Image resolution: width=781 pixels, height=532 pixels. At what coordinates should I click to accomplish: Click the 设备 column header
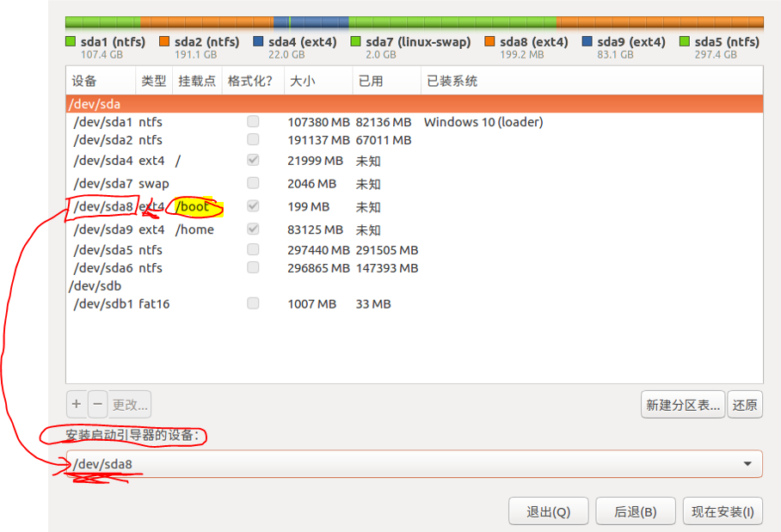101,81
